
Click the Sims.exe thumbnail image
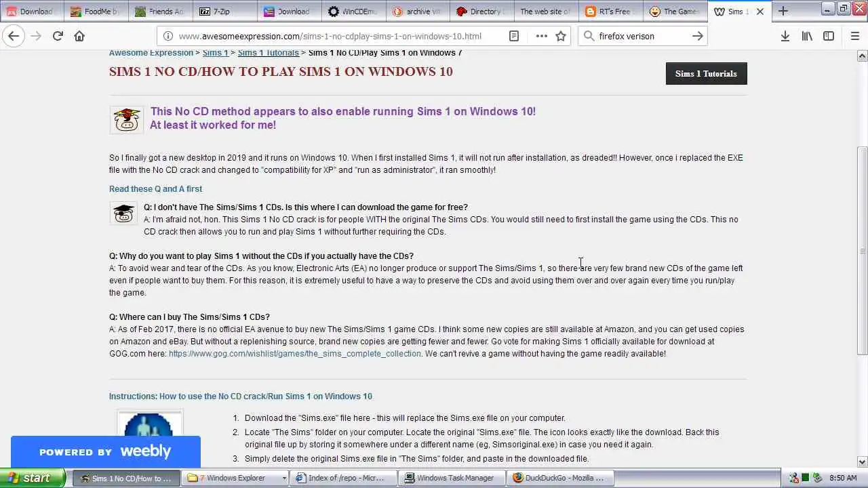149,424
